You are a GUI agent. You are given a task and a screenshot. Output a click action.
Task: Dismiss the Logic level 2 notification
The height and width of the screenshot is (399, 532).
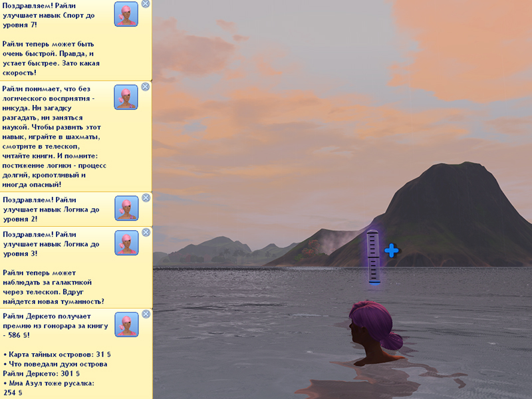click(x=146, y=198)
